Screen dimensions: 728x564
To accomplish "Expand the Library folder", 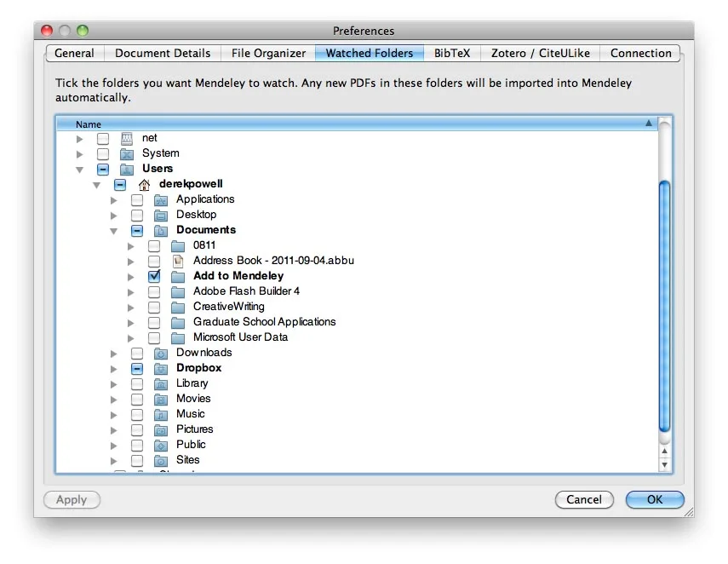I will (x=114, y=384).
